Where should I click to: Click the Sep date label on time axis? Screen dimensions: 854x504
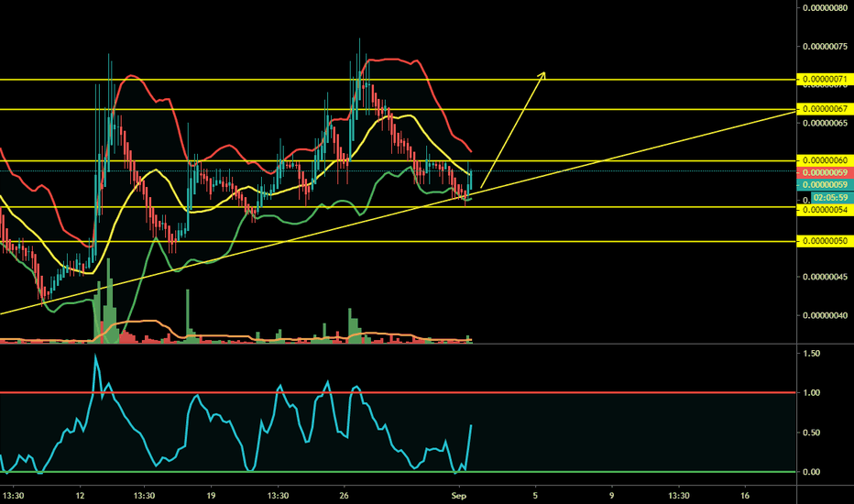(459, 495)
